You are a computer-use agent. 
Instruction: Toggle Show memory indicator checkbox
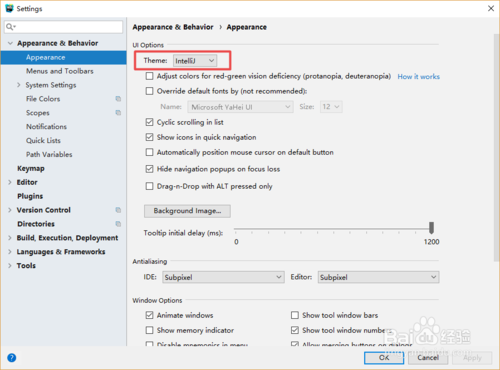149,330
